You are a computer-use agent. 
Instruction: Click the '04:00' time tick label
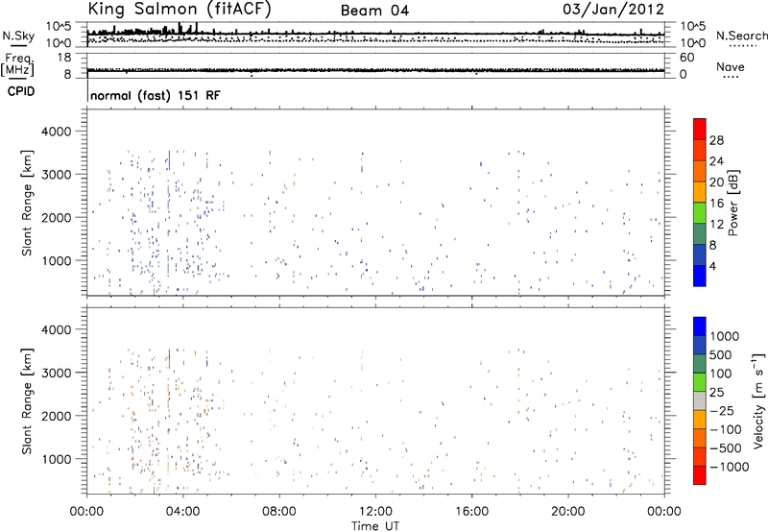[x=183, y=512]
